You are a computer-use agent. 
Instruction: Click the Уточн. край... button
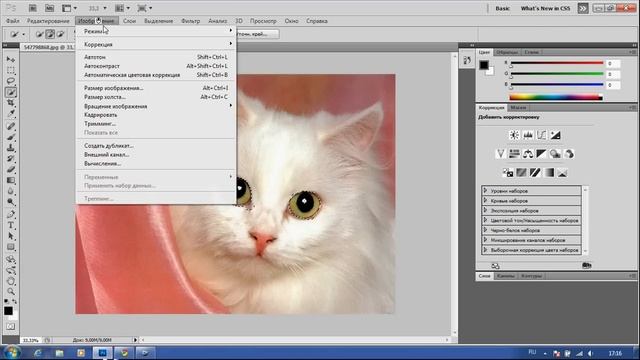tap(258, 34)
